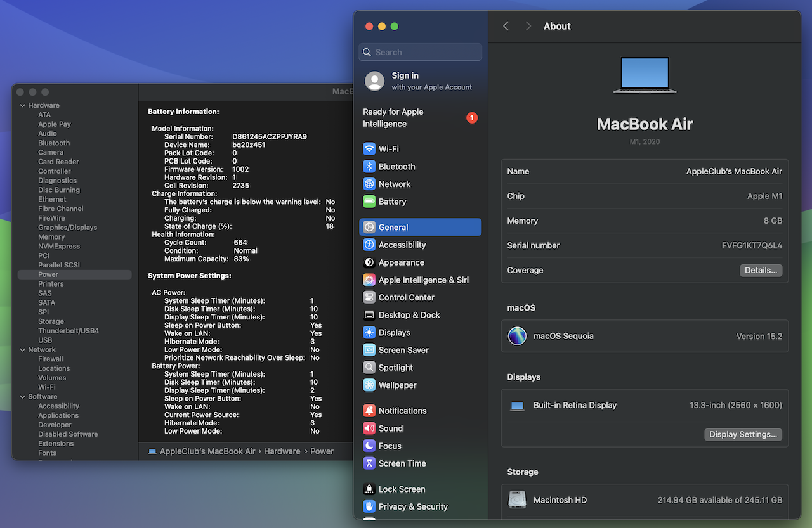Select the Lock Screen icon in sidebar
The width and height of the screenshot is (812, 528).
pyautogui.click(x=369, y=489)
